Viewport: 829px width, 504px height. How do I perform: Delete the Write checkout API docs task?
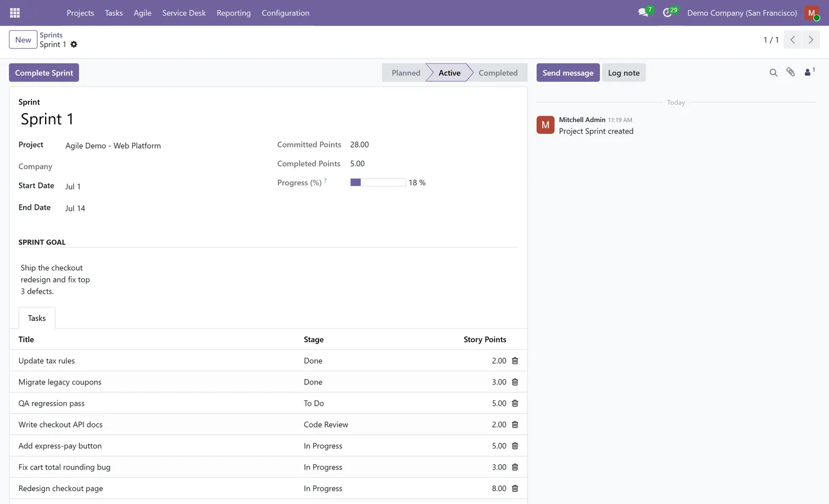[515, 425]
